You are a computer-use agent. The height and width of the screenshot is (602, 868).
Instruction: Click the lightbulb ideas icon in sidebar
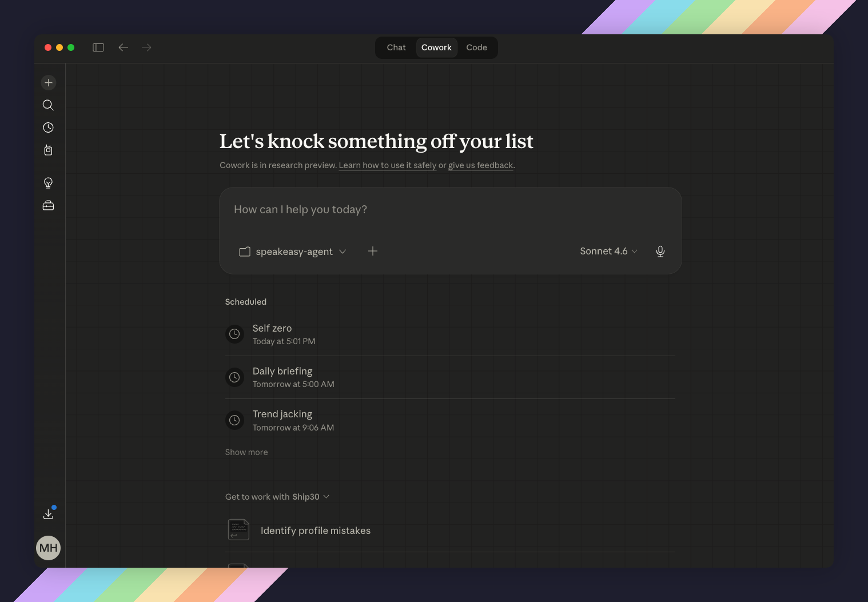pyautogui.click(x=49, y=183)
